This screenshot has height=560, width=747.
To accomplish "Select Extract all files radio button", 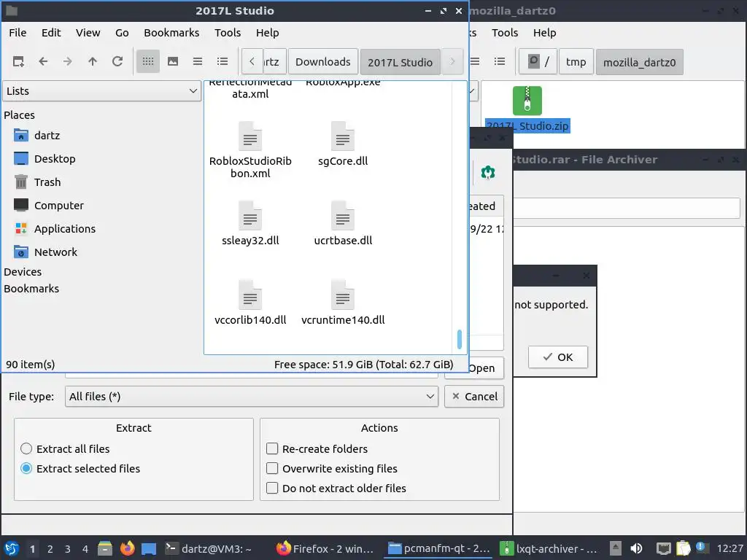I will [26, 448].
